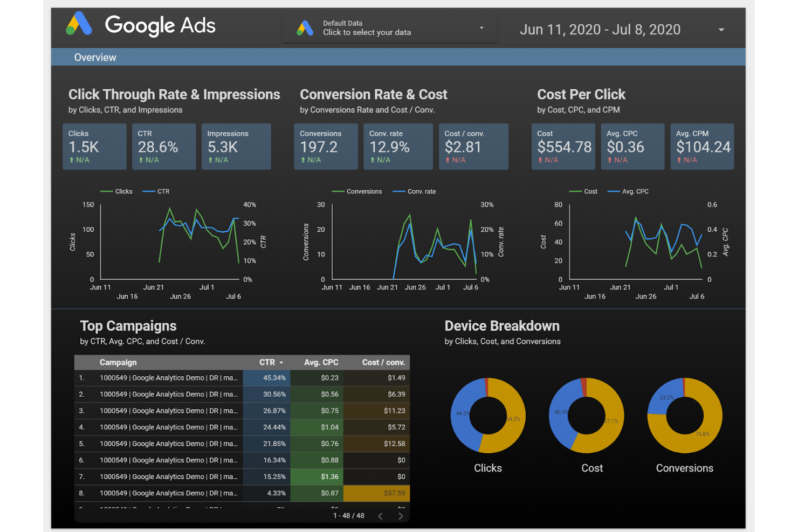Click the Avg. CPC legend entry
This screenshot has height=532, width=798.
(628, 191)
